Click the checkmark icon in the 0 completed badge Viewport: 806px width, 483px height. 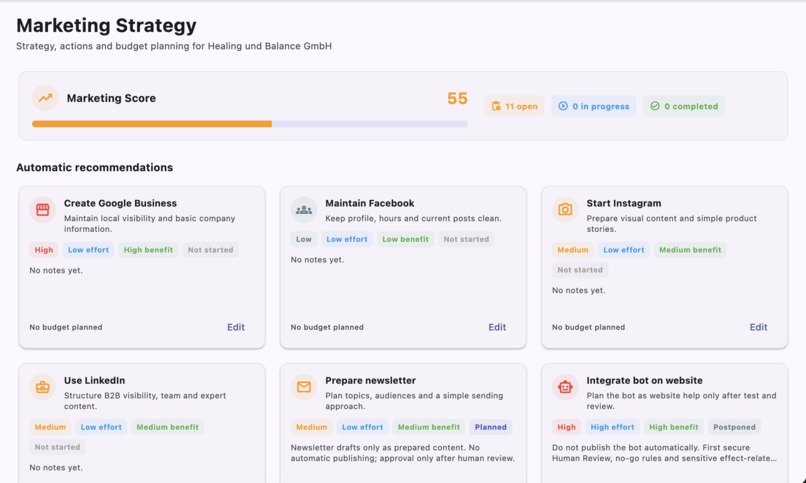[654, 106]
